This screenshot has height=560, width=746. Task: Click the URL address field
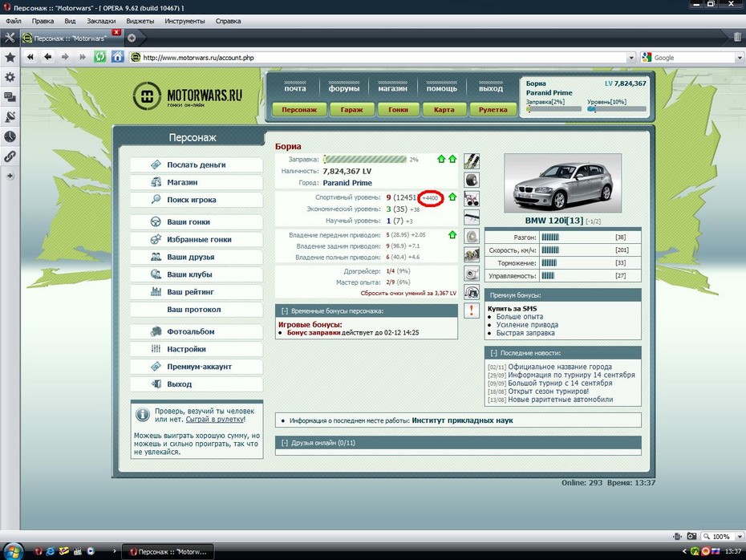point(383,58)
